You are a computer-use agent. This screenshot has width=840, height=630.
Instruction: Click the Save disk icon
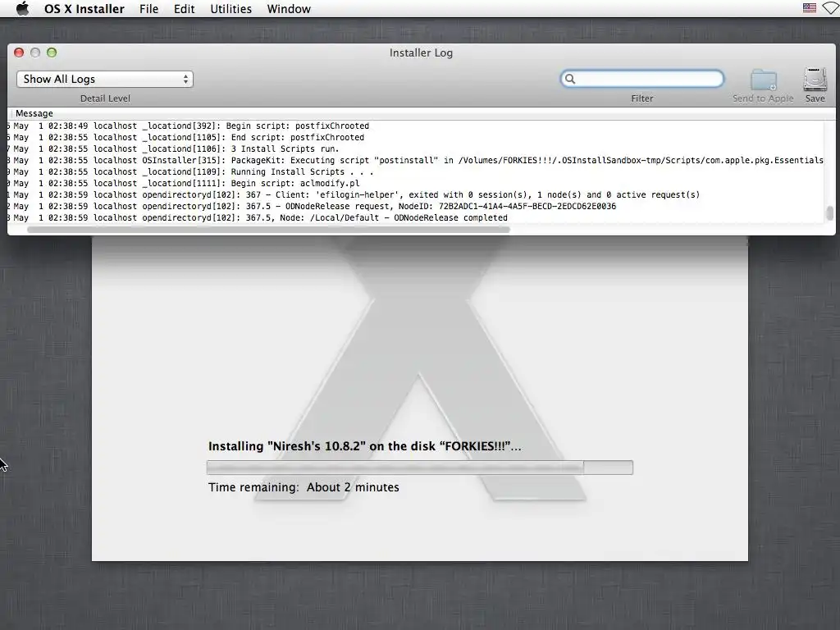[x=815, y=80]
